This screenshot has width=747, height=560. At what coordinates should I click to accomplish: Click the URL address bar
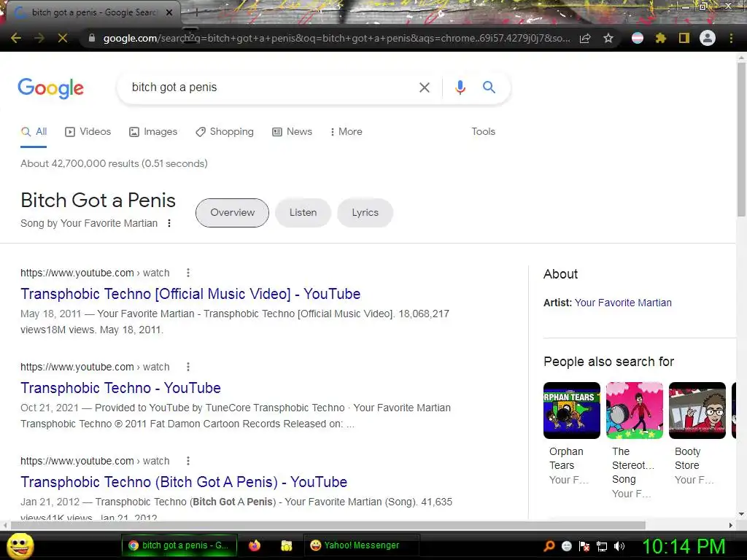tap(336, 38)
